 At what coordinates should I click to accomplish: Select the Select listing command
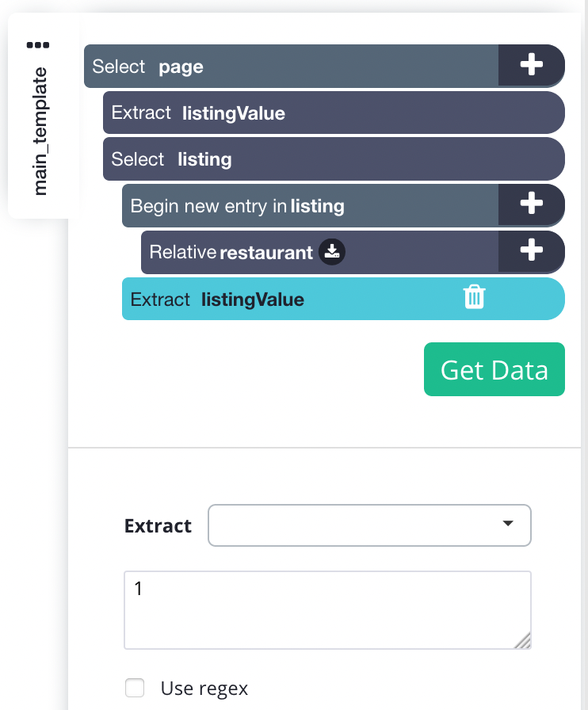(334, 159)
